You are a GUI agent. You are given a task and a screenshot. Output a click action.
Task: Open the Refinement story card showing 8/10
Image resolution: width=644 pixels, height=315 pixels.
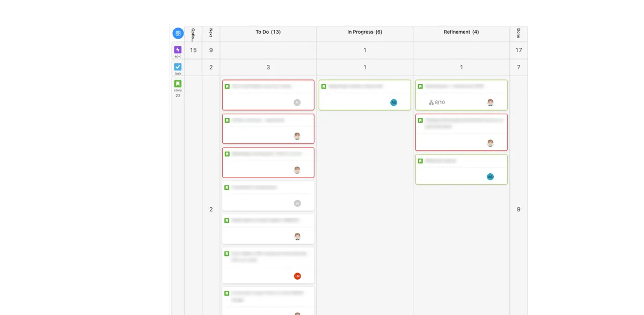pyautogui.click(x=462, y=95)
